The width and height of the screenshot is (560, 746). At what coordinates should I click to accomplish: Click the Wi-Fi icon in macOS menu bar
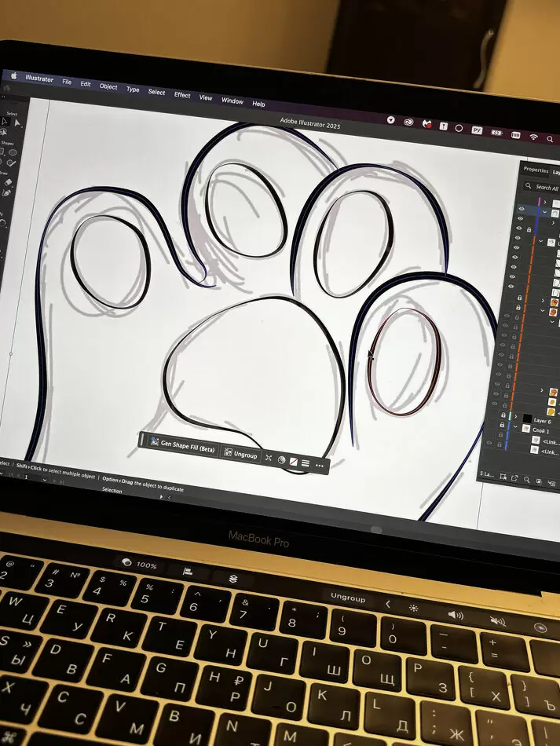pyautogui.click(x=534, y=137)
